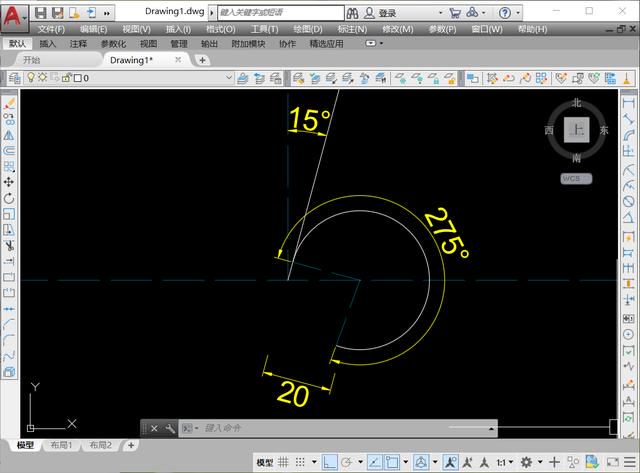Toggle the grid display in status bar
640x473 pixels.
point(283,462)
